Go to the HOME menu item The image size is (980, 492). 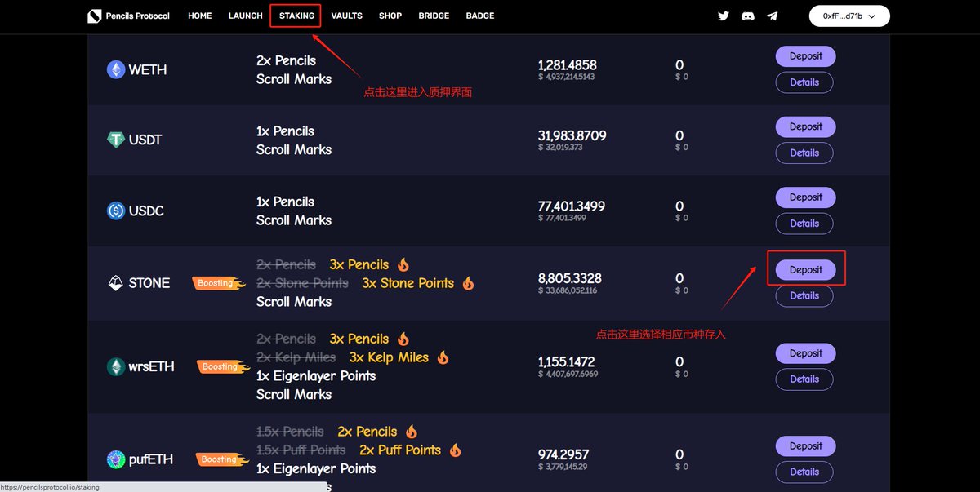pos(200,16)
